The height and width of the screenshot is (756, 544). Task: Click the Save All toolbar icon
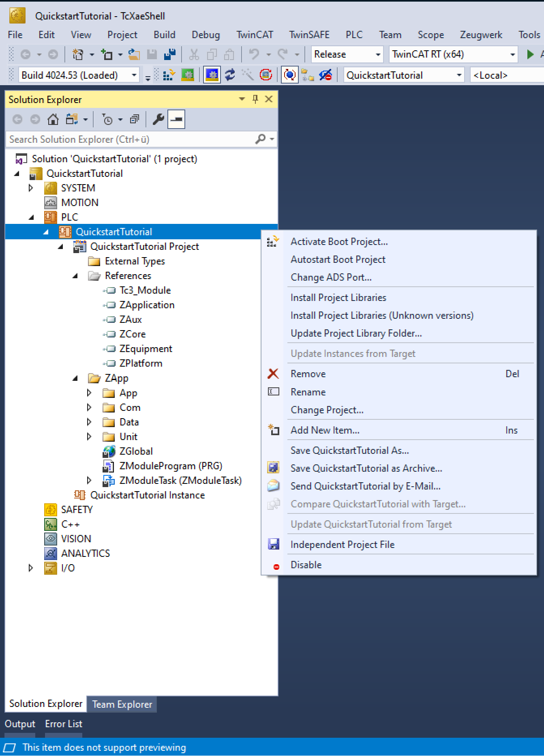[x=169, y=54]
